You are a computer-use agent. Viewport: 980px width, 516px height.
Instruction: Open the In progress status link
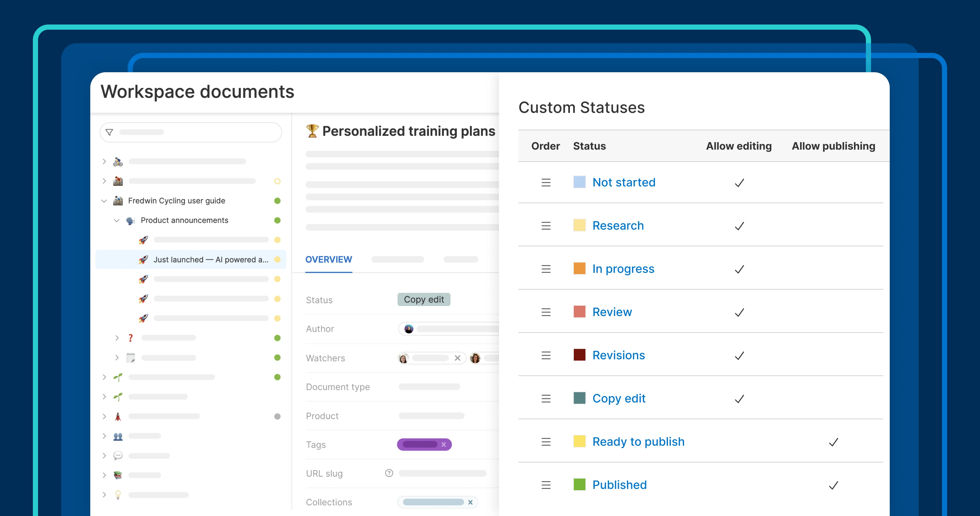pos(623,269)
